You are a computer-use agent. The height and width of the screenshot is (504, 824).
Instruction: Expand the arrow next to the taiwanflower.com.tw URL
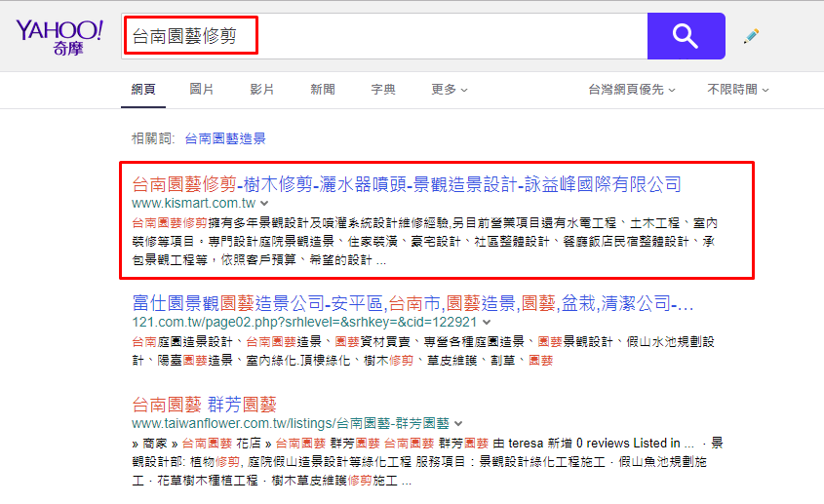tap(458, 424)
